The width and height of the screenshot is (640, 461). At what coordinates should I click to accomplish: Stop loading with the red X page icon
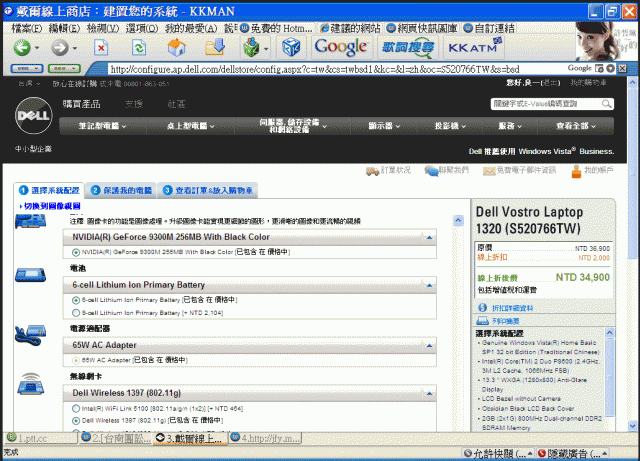click(x=101, y=48)
